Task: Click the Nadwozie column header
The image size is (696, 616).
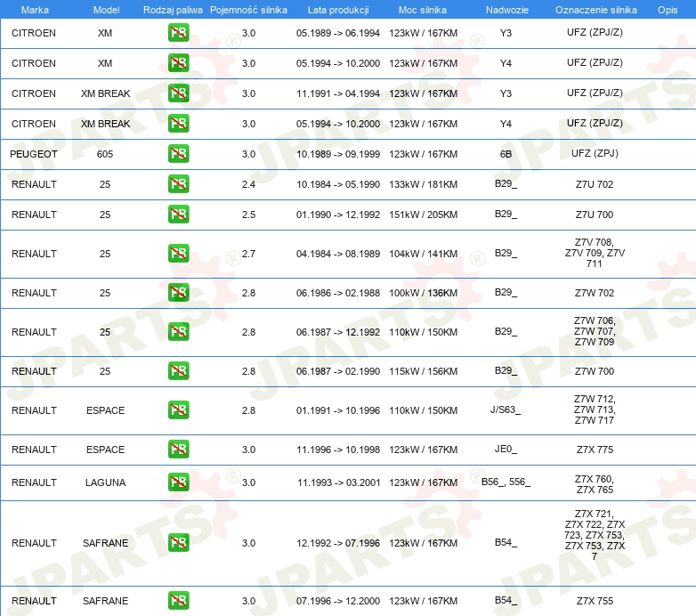Action: [x=507, y=10]
